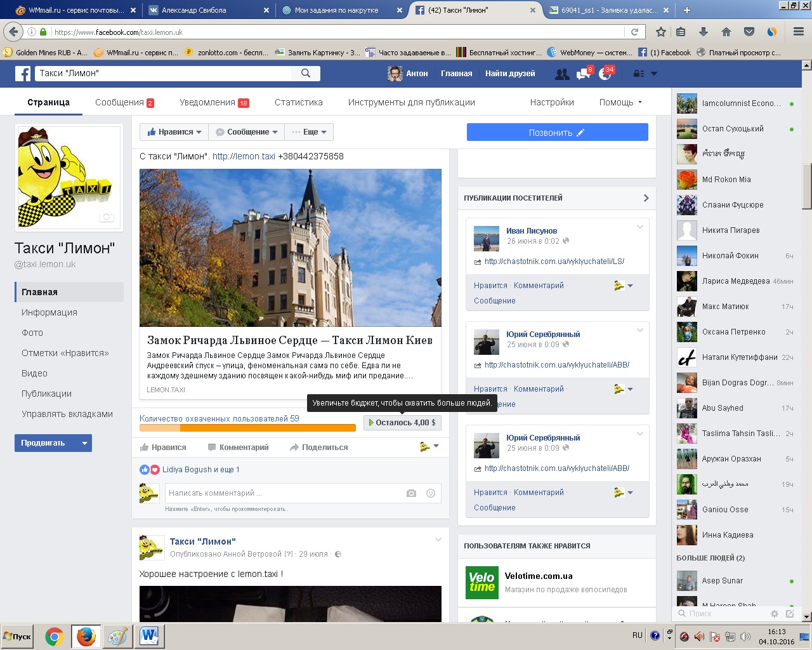Go back using the browser back arrow
Image resolution: width=812 pixels, height=650 pixels.
point(13,32)
